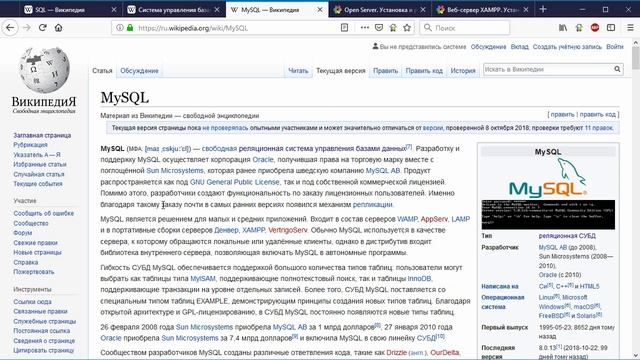This screenshot has width=640, height=360.
Task: Click the Wikipedia search magnifier icon
Action: click(x=617, y=69)
